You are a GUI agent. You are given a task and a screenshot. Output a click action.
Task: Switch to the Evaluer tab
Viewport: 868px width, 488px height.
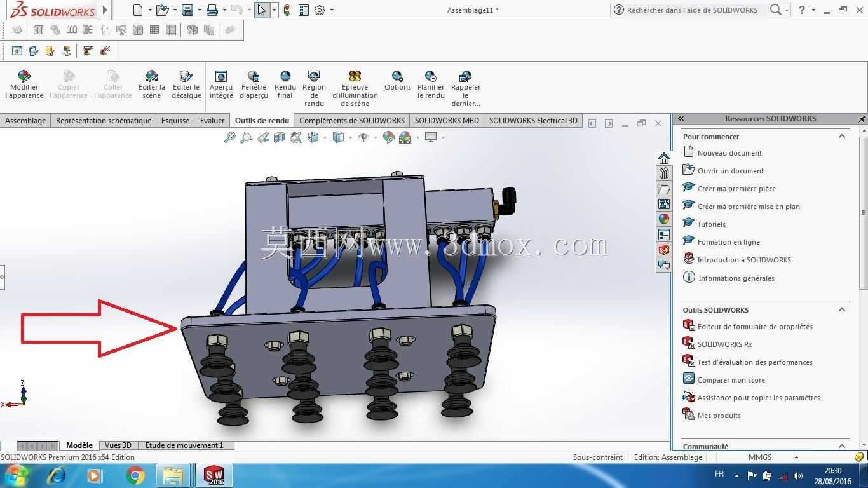(212, 121)
